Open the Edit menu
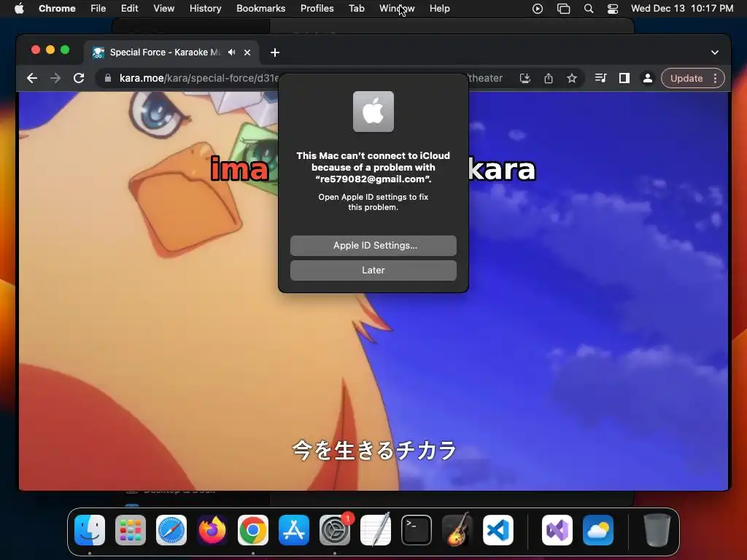747x560 pixels. coord(129,9)
